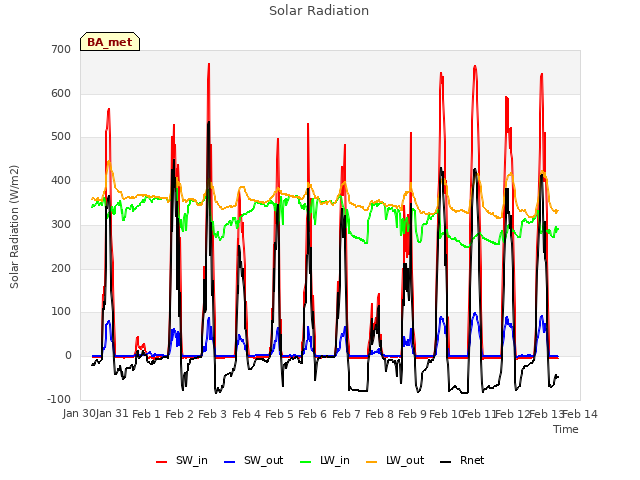Click the Solar Radiation (W/m2) axis label
Screen dimensions: 640x480
14,227
